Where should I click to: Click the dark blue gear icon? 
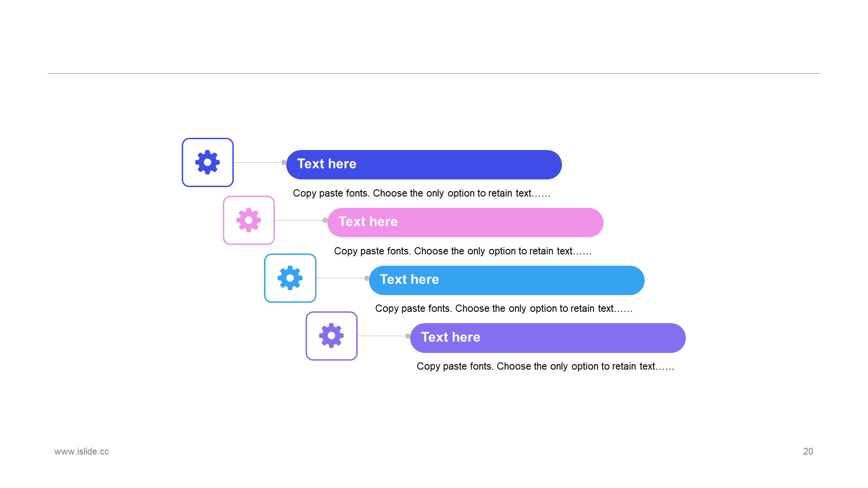(208, 162)
